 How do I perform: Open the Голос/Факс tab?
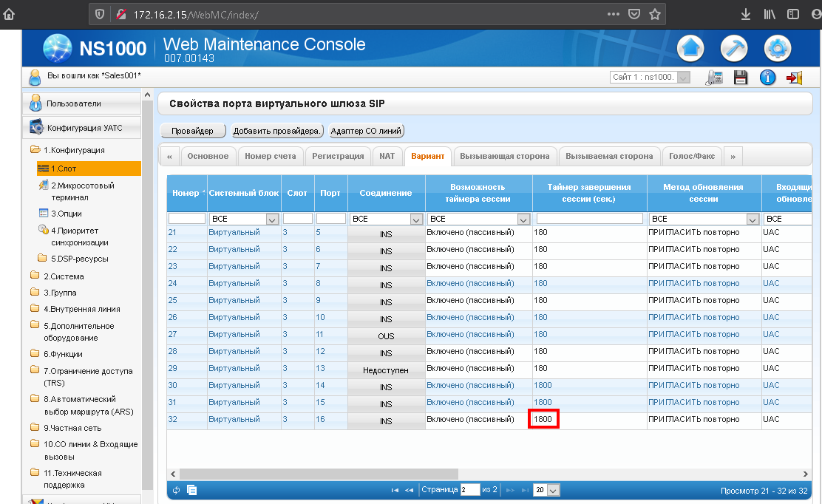(x=692, y=156)
